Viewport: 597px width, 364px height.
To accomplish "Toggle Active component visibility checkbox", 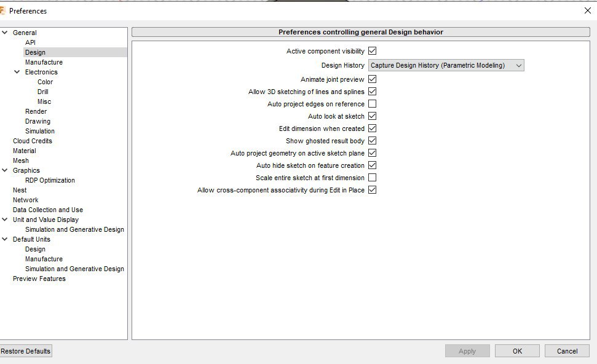I will point(373,50).
